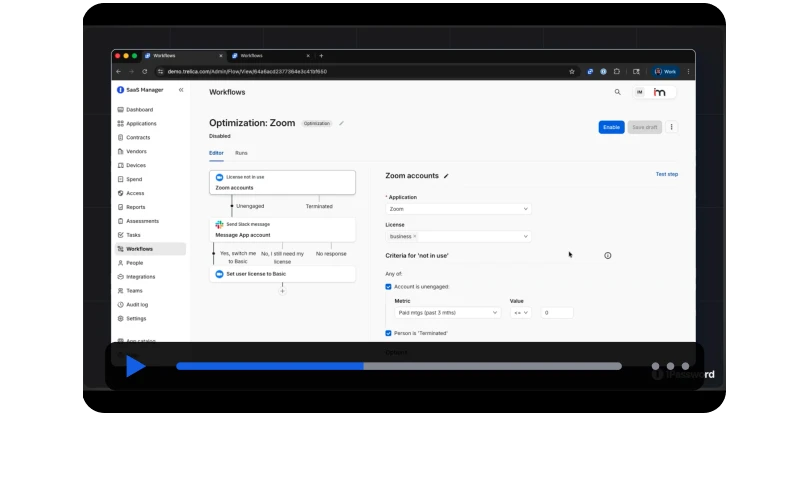810x504 pixels.
Task: Click the Value input field containing 0
Action: [557, 313]
